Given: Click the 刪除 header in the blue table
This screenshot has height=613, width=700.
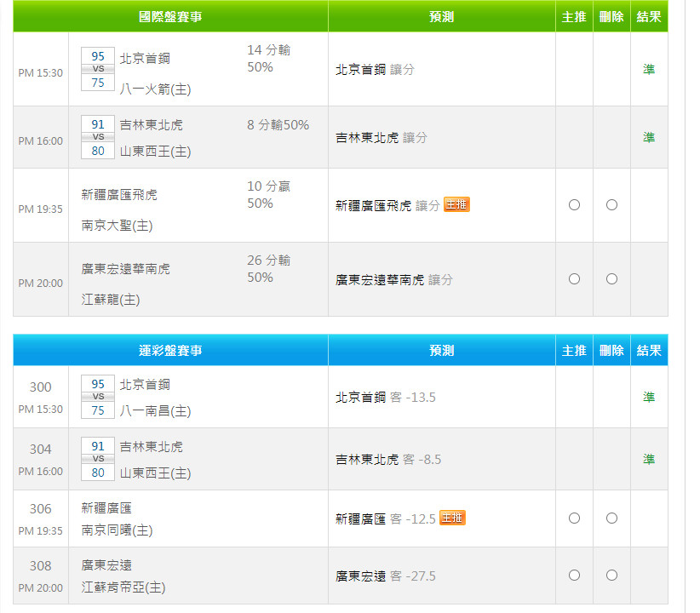Looking at the screenshot, I should [x=611, y=350].
